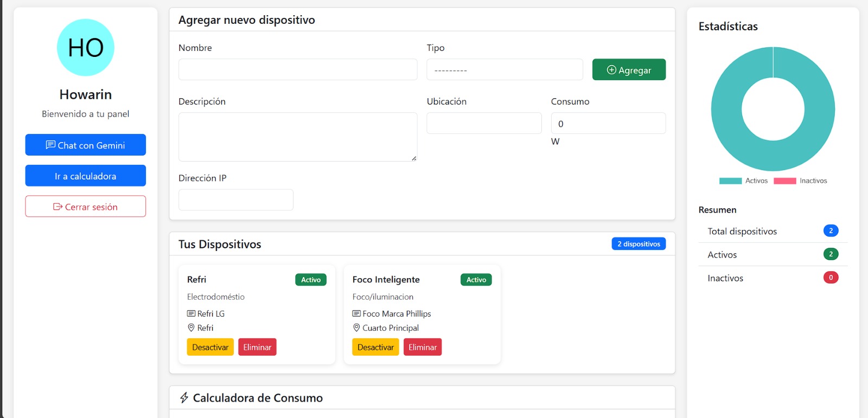Click the Resumen heading
The image size is (868, 418).
pyautogui.click(x=717, y=210)
